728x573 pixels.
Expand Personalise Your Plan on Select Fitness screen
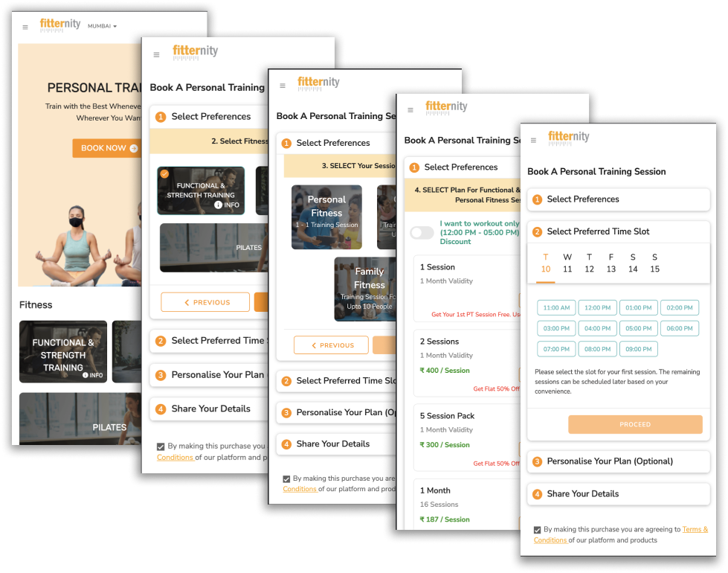(x=209, y=375)
